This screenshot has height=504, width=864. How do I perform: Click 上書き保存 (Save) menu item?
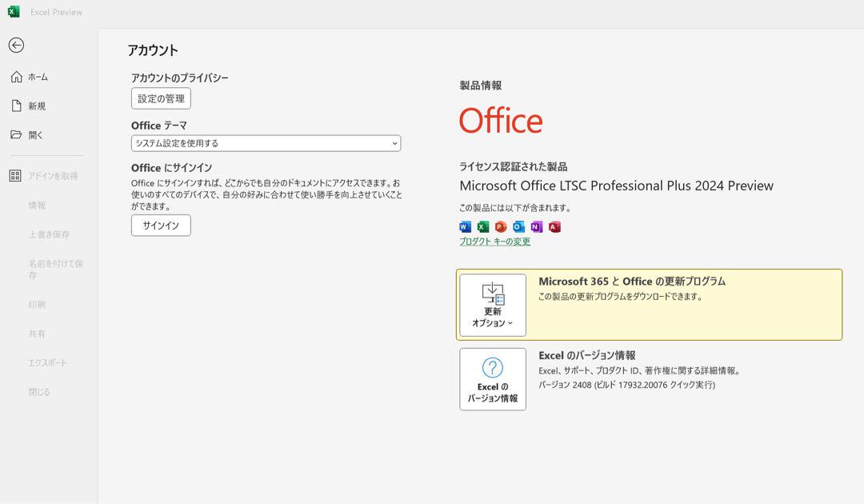(x=49, y=234)
